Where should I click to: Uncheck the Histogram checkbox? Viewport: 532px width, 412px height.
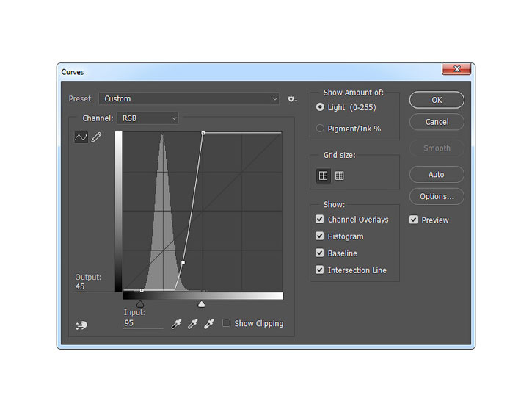[x=320, y=236]
